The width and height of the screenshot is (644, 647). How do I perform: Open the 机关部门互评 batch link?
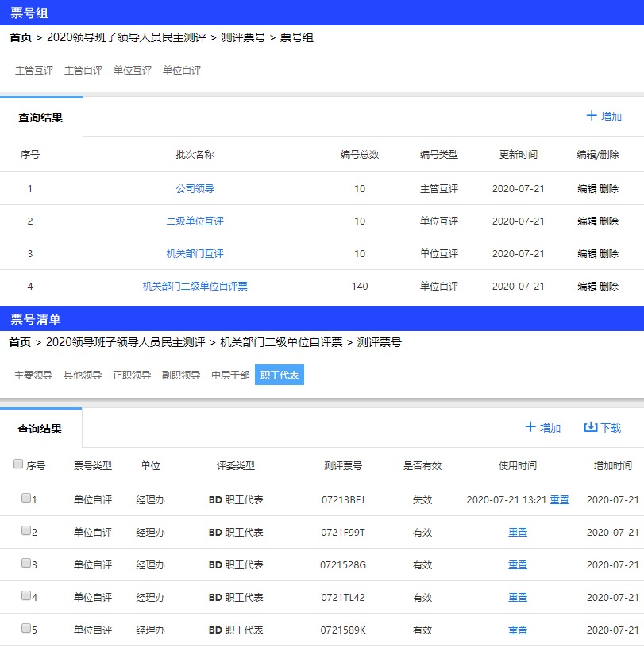point(195,254)
